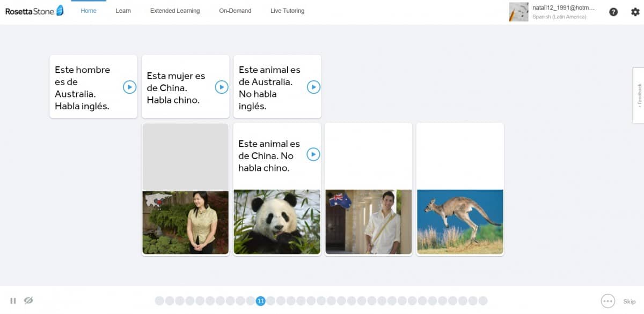This screenshot has width=644, height=314.
Task: Select the man with Australian flag photo
Action: point(369,222)
